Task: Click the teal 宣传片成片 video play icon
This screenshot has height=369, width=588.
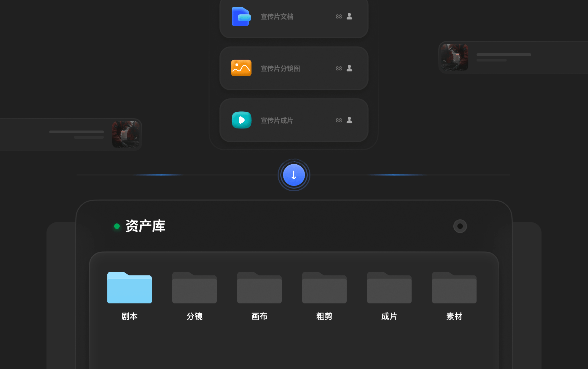Action: click(x=241, y=120)
